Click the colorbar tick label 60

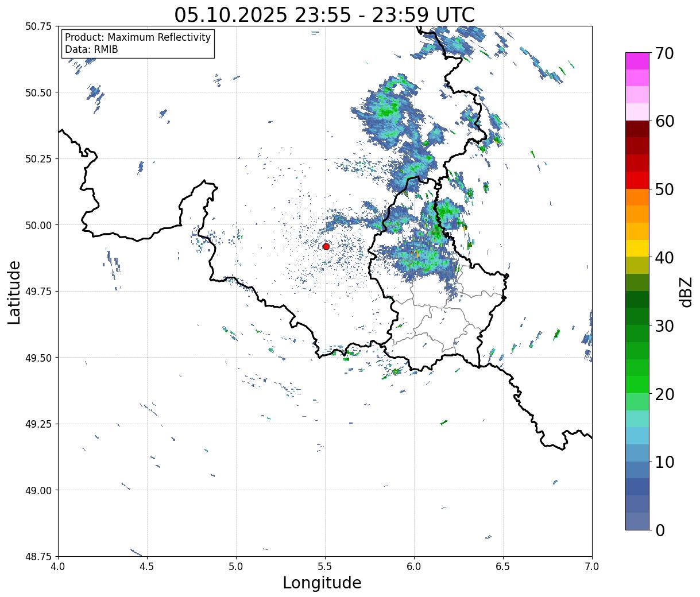tap(664, 121)
